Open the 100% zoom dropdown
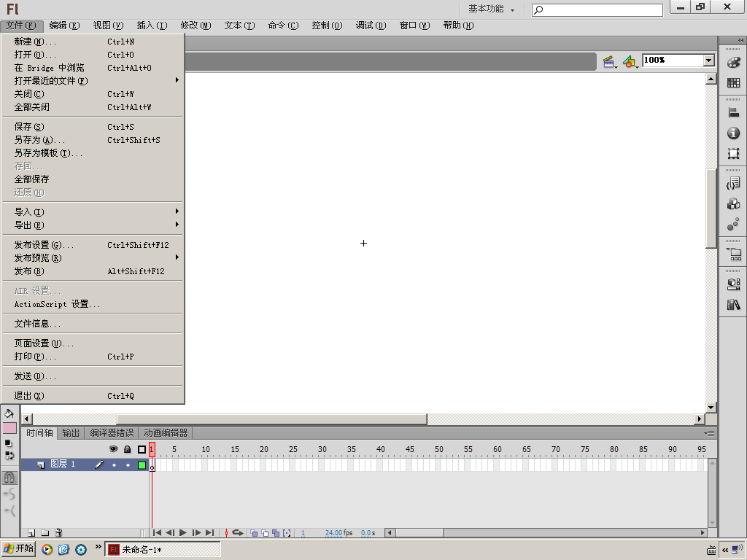 tap(709, 60)
